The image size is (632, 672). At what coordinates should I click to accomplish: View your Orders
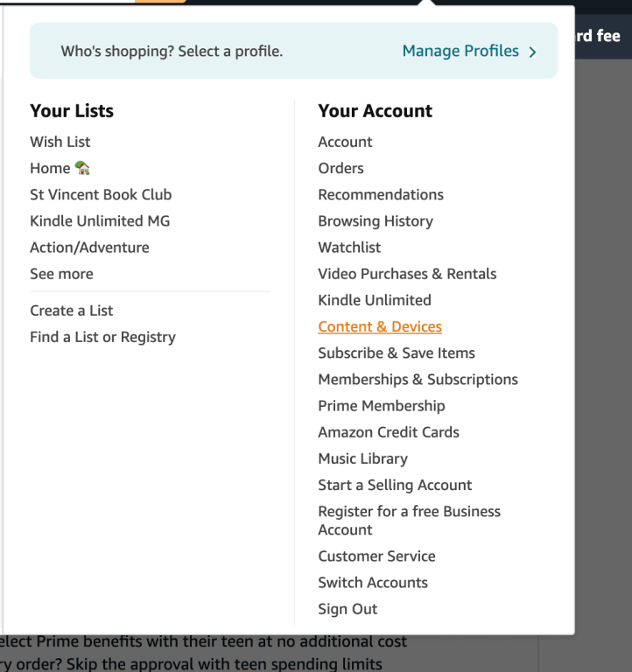341,168
